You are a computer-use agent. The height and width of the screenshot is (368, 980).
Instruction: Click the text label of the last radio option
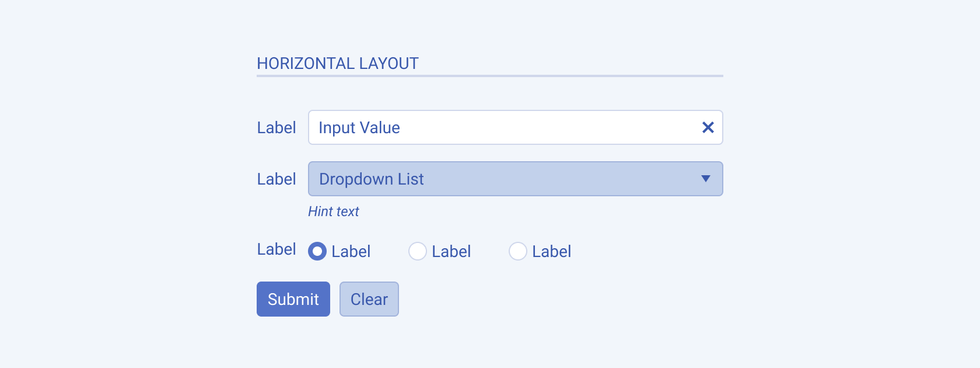click(552, 251)
